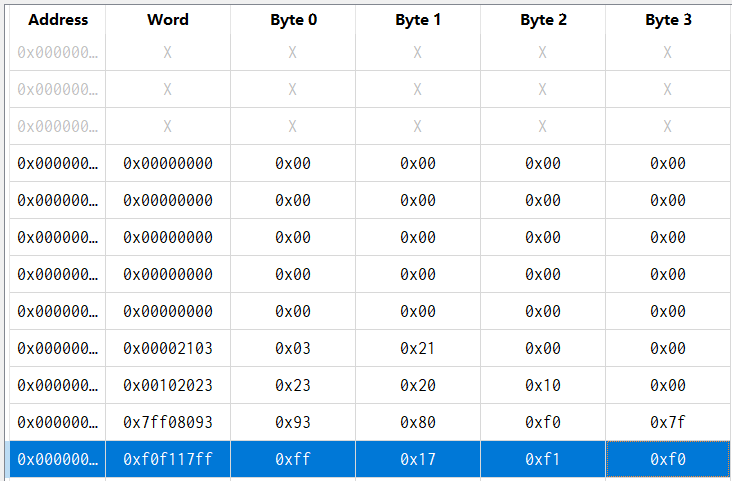
Task: Click the highlighted word 0xf0f117ff
Action: [168, 460]
